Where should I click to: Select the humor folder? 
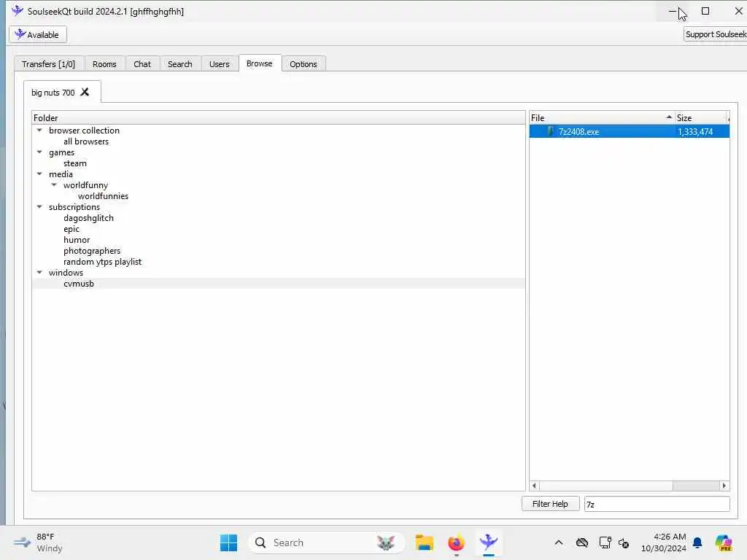76,240
